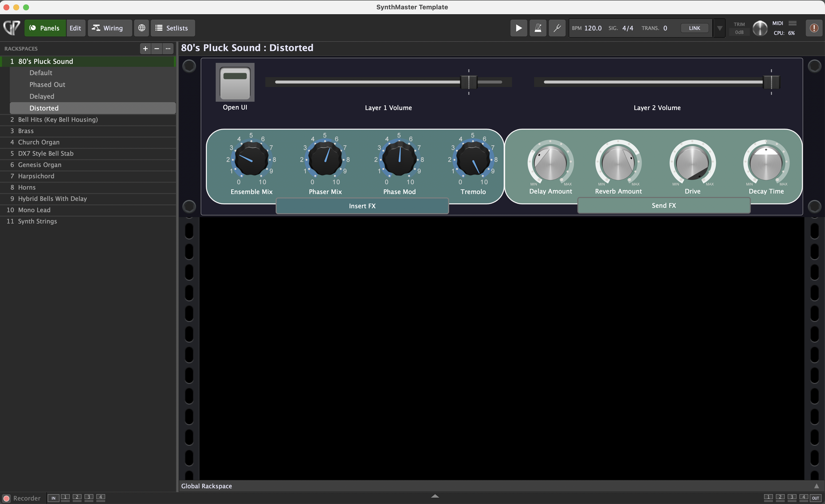The height and width of the screenshot is (504, 825).
Task: Select the DX7 Style Bell Stab rackspace
Action: tap(88, 153)
